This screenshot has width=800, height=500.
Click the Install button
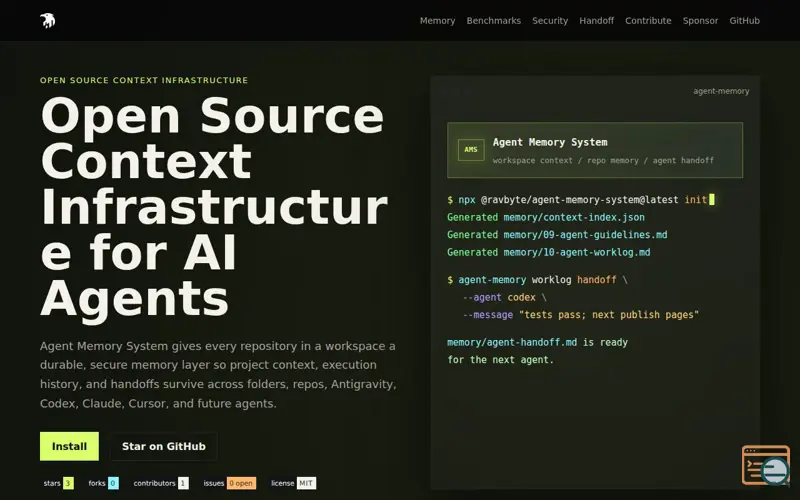click(x=69, y=446)
